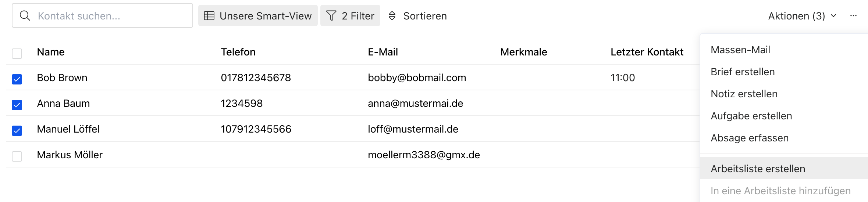Open the Unsere Smart-View selector

(x=258, y=16)
